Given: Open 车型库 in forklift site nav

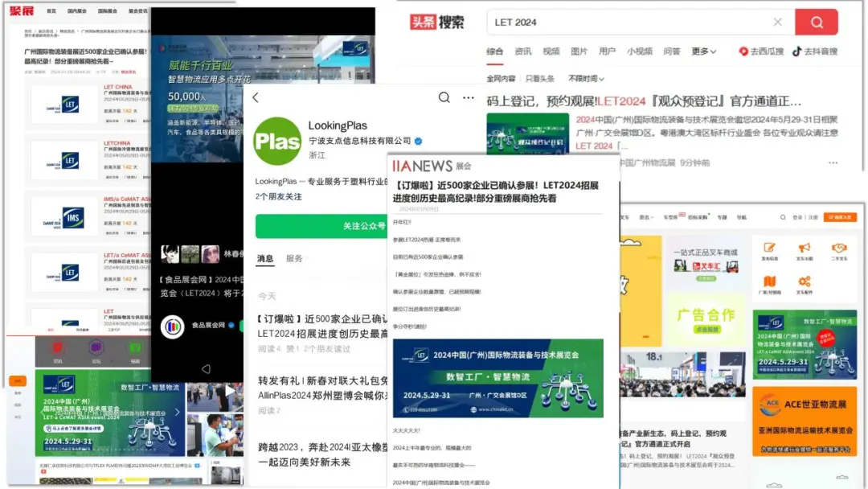Looking at the screenshot, I should [x=671, y=218].
